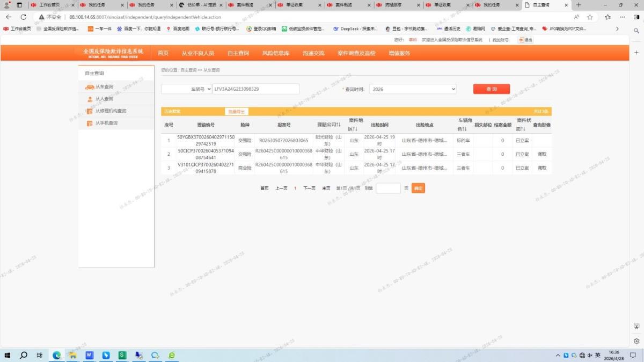
Task: Select claim number 50YGBX370026040297115029742519
Action: [206, 140]
